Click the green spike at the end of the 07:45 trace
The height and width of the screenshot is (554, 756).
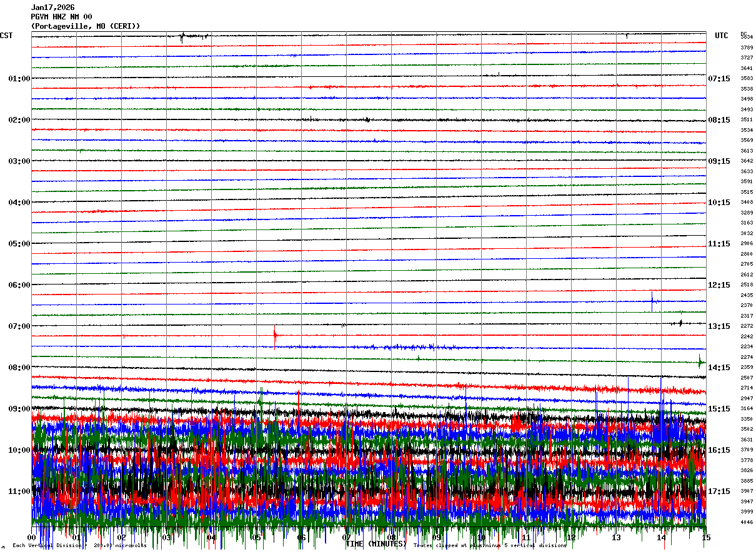[700, 361]
